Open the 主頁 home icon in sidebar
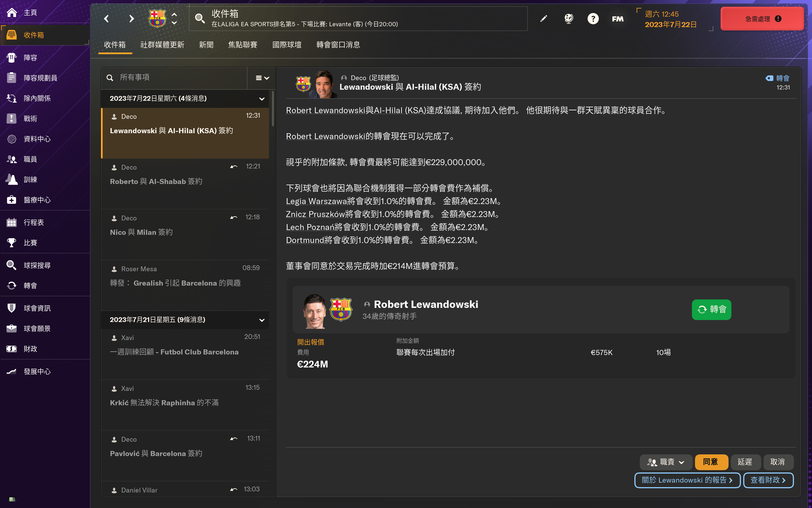This screenshot has height=508, width=812. click(12, 13)
